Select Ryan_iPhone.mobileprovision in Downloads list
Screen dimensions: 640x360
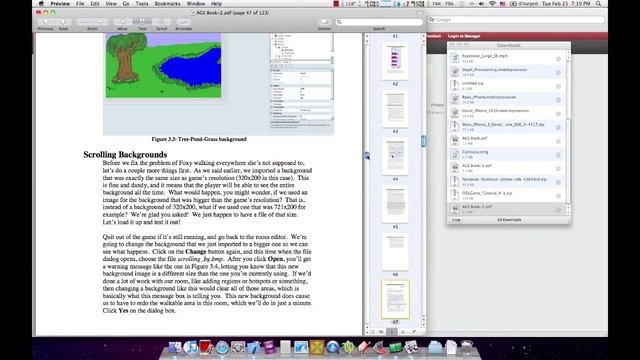pyautogui.click(x=508, y=99)
